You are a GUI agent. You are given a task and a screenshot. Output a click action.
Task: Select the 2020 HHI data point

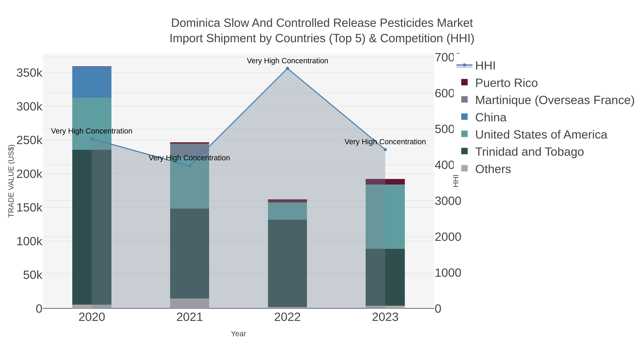tap(92, 139)
